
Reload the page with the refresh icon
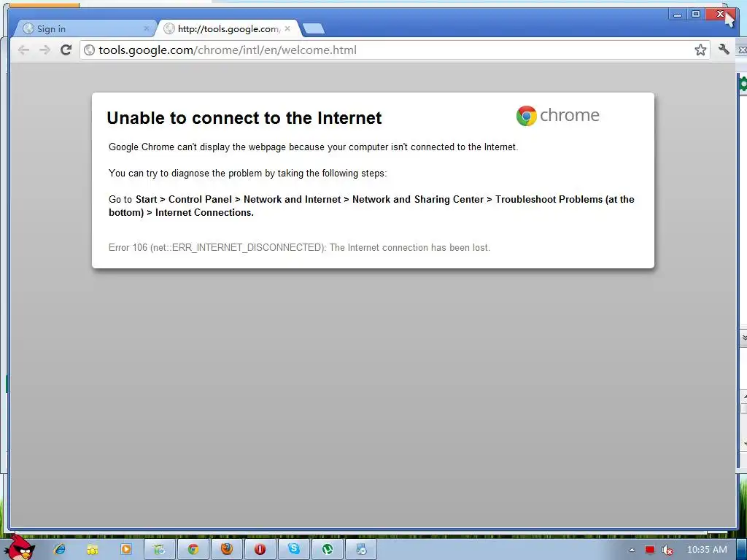[x=66, y=50]
